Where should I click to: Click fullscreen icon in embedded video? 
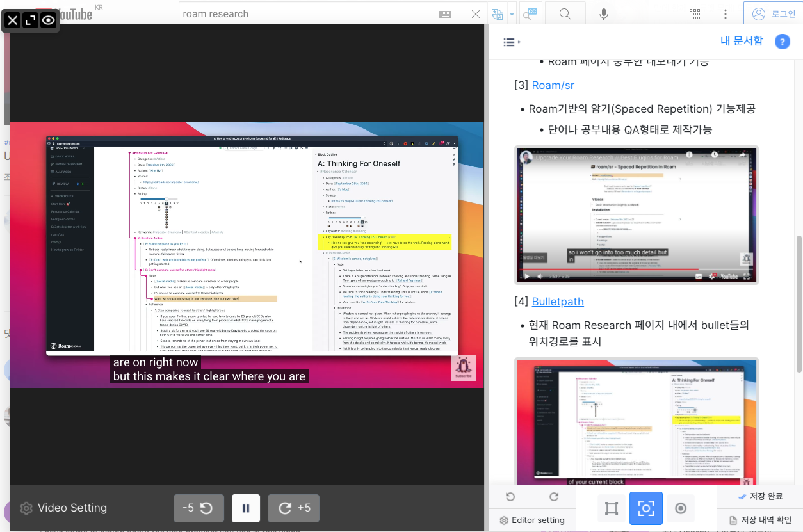click(747, 276)
